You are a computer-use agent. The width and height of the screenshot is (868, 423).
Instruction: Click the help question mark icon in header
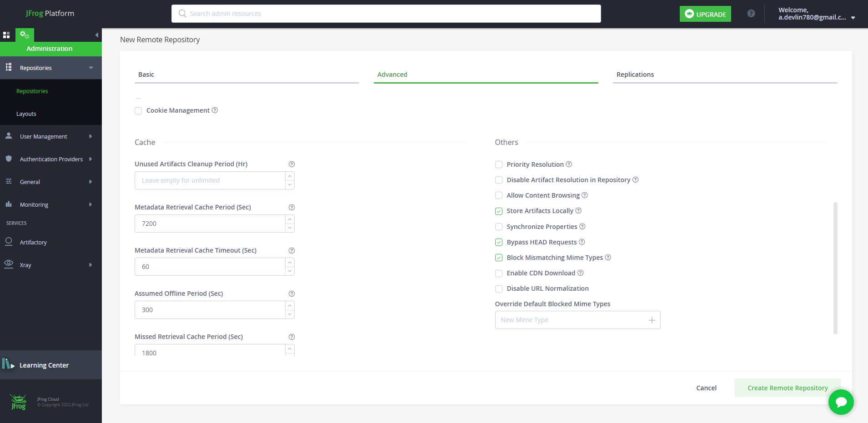click(x=751, y=14)
